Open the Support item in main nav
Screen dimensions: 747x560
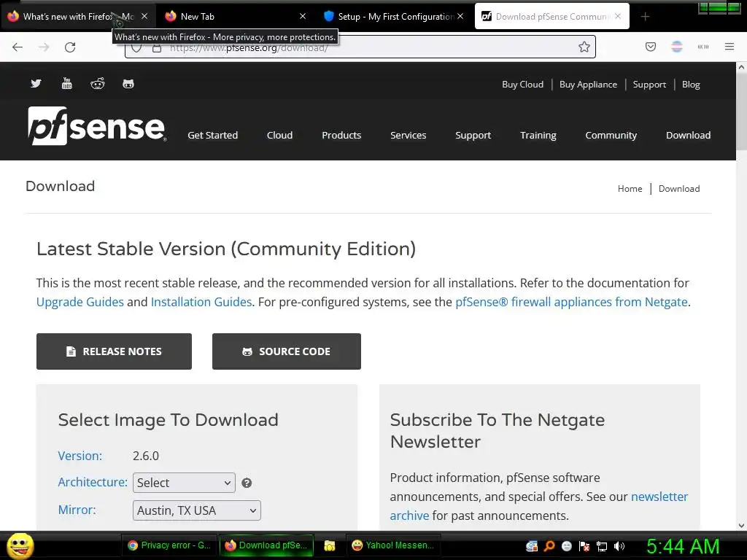point(473,135)
